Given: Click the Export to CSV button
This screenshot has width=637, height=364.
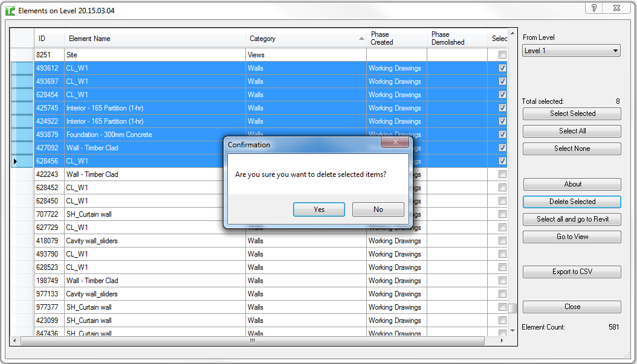Looking at the screenshot, I should tap(572, 272).
